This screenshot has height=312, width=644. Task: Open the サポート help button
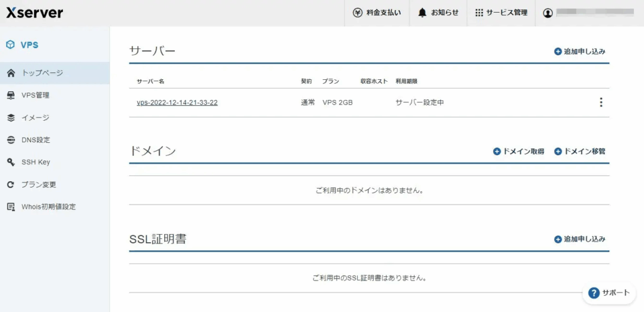[609, 292]
